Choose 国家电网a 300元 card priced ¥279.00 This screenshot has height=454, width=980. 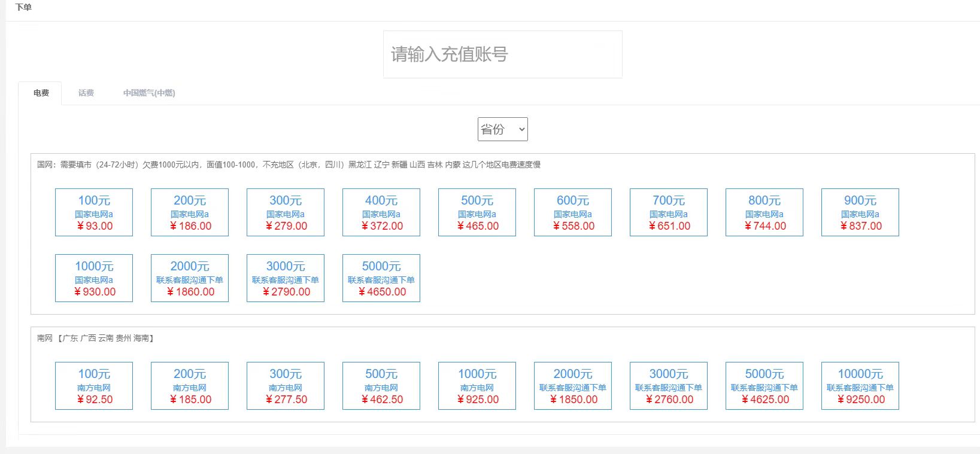pos(286,212)
